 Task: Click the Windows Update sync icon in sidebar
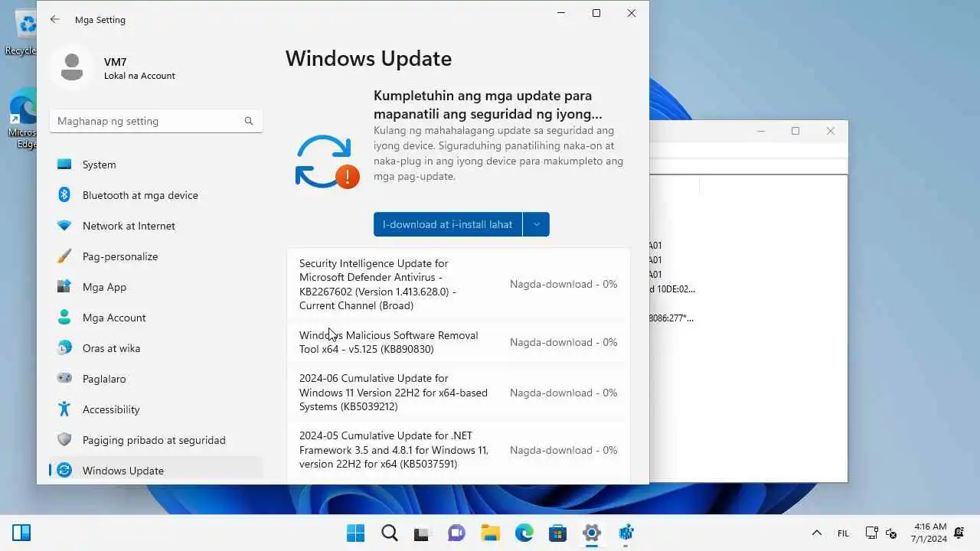(x=64, y=471)
